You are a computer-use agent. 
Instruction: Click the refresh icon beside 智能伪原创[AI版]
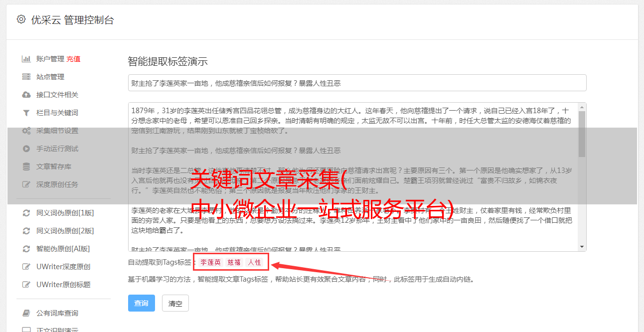(x=26, y=249)
